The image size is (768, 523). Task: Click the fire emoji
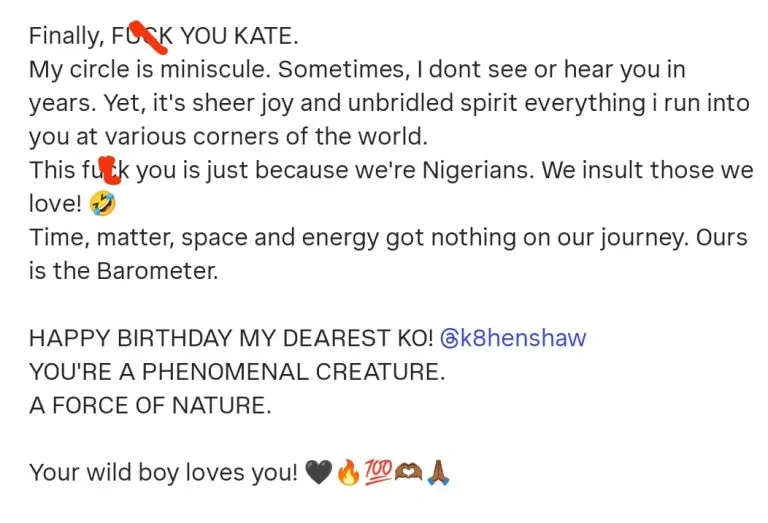click(x=347, y=473)
